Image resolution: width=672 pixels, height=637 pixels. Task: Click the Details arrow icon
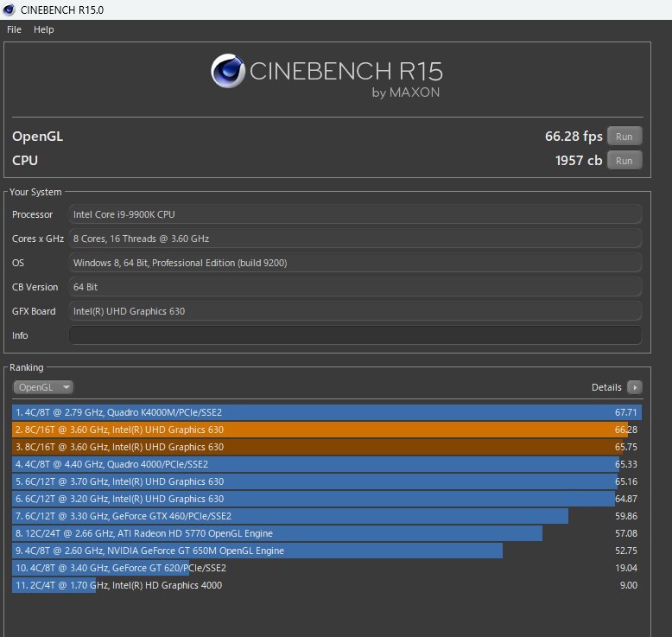coord(634,387)
